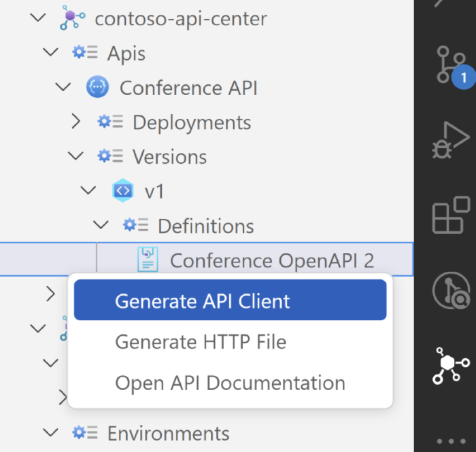Expand the collapsed node below Conference OpenAPI 2
This screenshot has height=452, width=476.
pos(51,294)
